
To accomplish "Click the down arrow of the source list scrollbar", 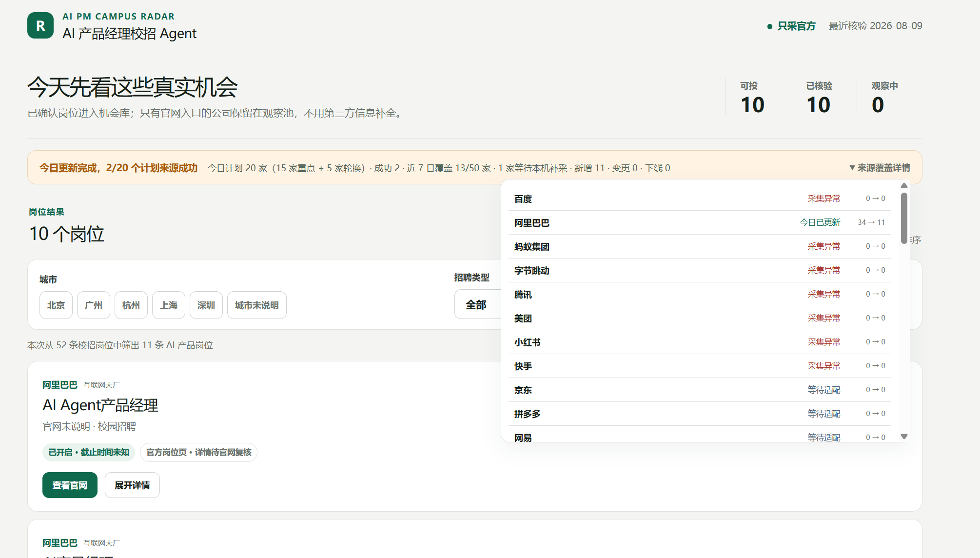I will [904, 437].
